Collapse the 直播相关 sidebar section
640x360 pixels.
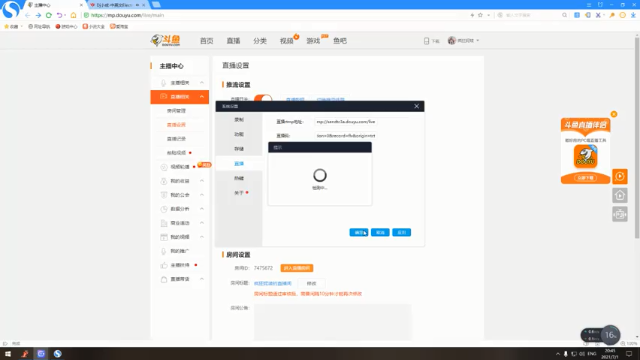point(202,97)
